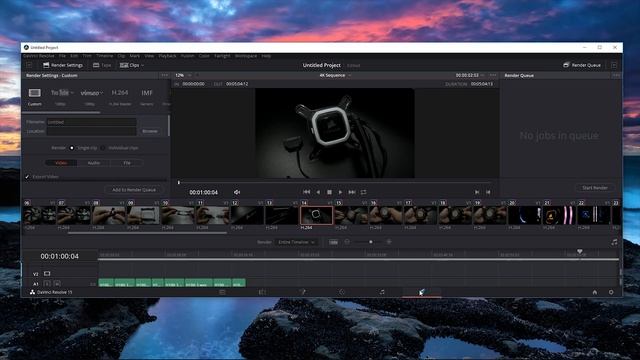
Task: Select clip thumbnail number 22
Action: tap(593, 215)
